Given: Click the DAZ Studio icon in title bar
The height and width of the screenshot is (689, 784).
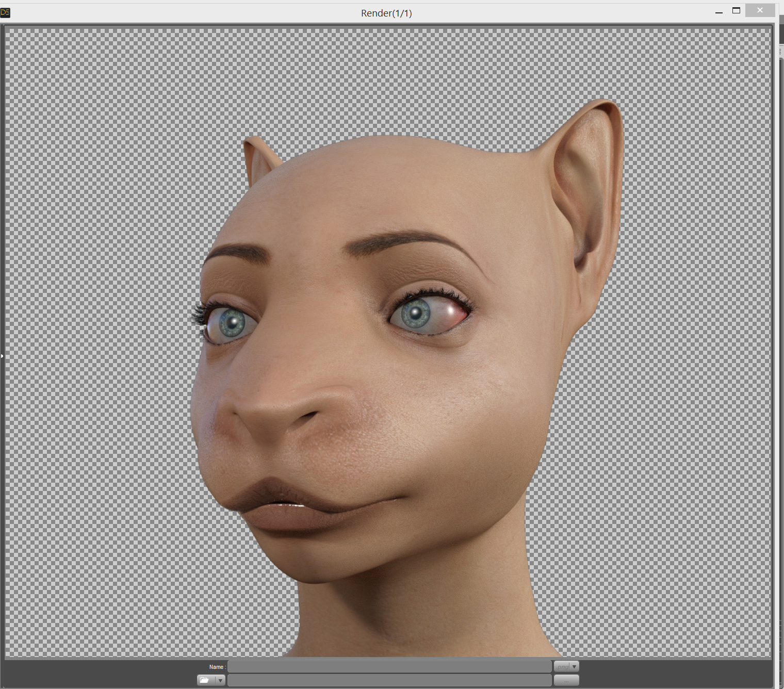Looking at the screenshot, I should coord(5,12).
